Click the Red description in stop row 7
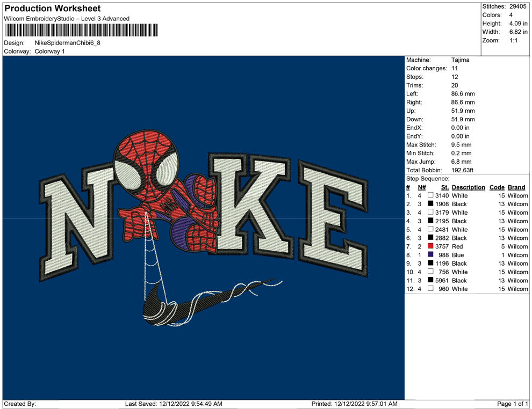 tap(457, 246)
